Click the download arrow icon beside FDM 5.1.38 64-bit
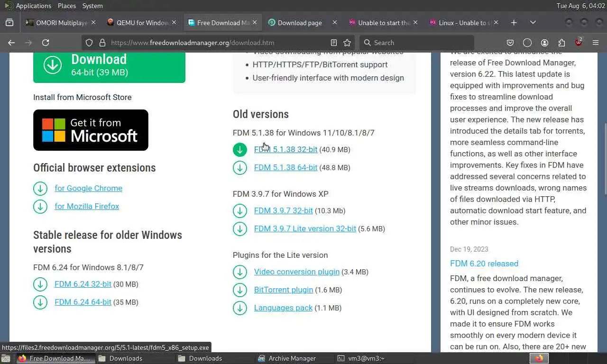 pos(240,168)
